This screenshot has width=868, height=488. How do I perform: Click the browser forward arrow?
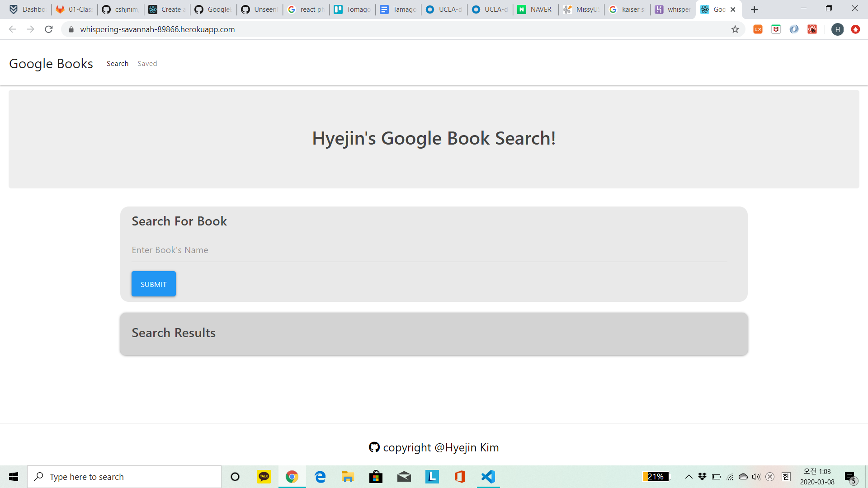[x=30, y=29]
